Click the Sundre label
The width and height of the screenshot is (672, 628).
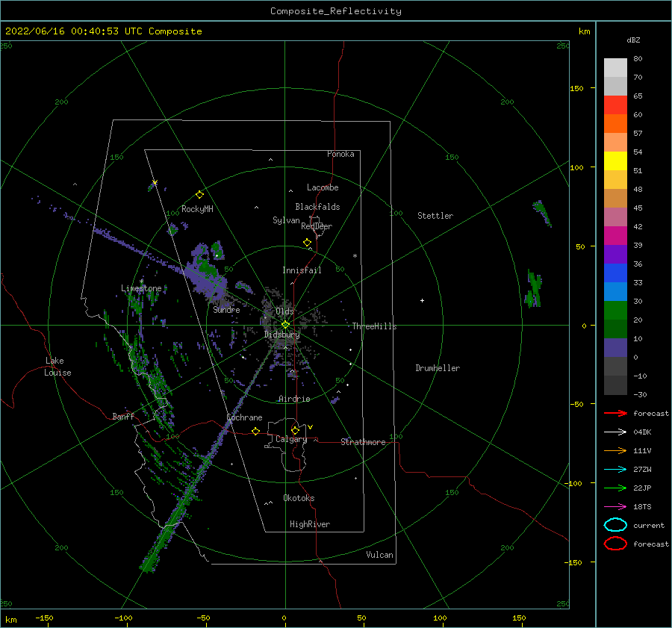click(x=226, y=309)
